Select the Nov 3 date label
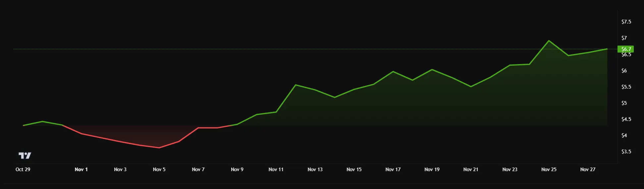The width and height of the screenshot is (644, 189). [x=120, y=170]
